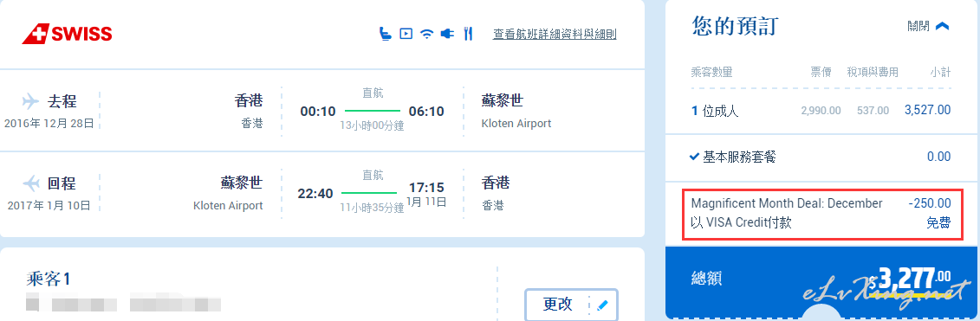Click the 更改 passenger button
Viewport: 980px width, 321px height.
click(x=571, y=305)
